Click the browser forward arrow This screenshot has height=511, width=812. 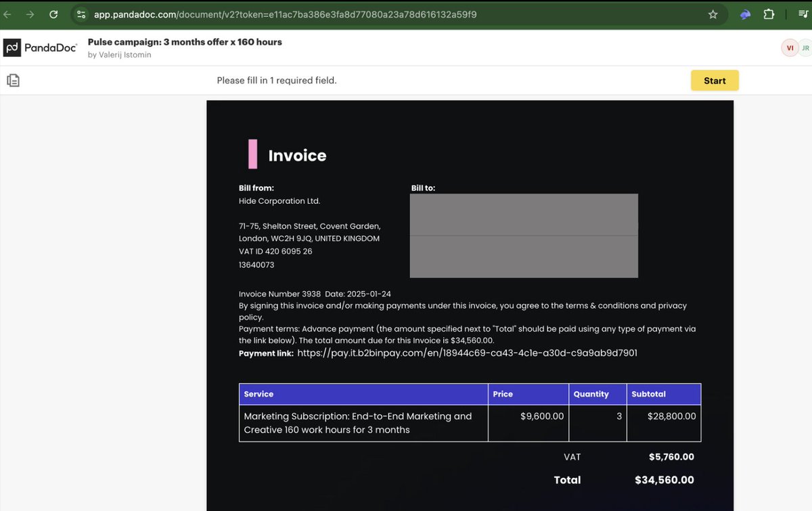tap(30, 14)
